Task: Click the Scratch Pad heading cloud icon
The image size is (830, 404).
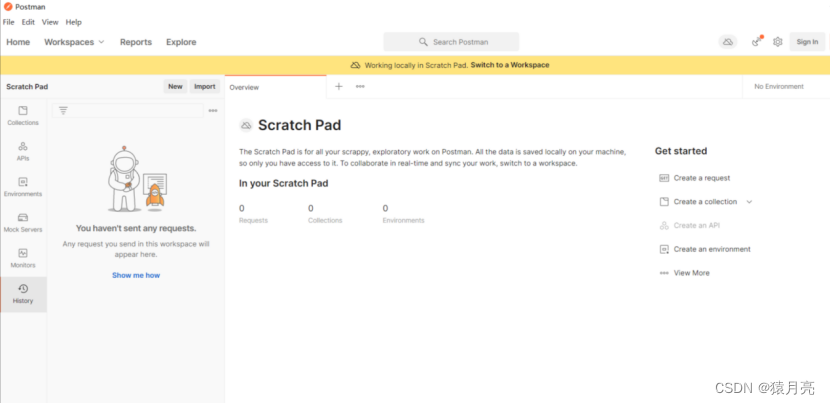Action: [x=246, y=125]
